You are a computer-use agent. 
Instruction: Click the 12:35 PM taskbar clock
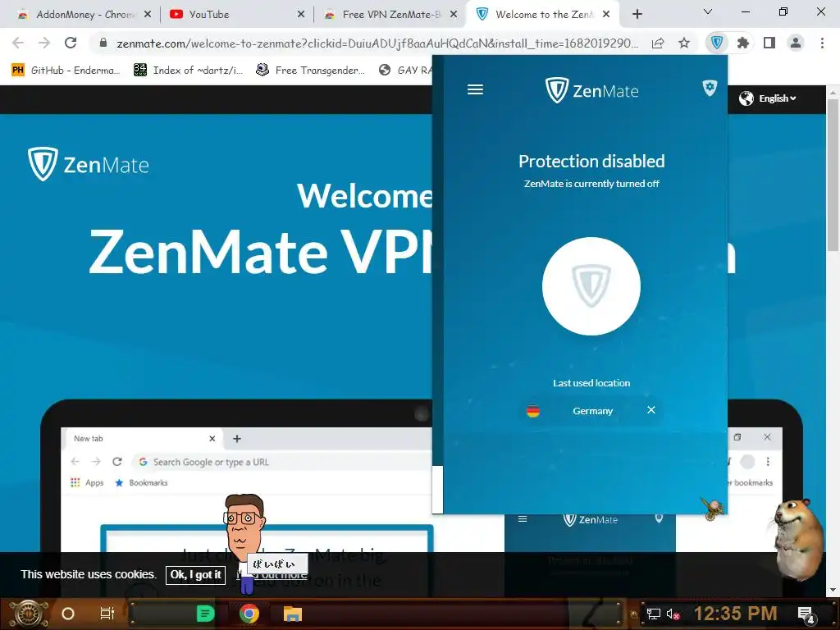point(735,614)
